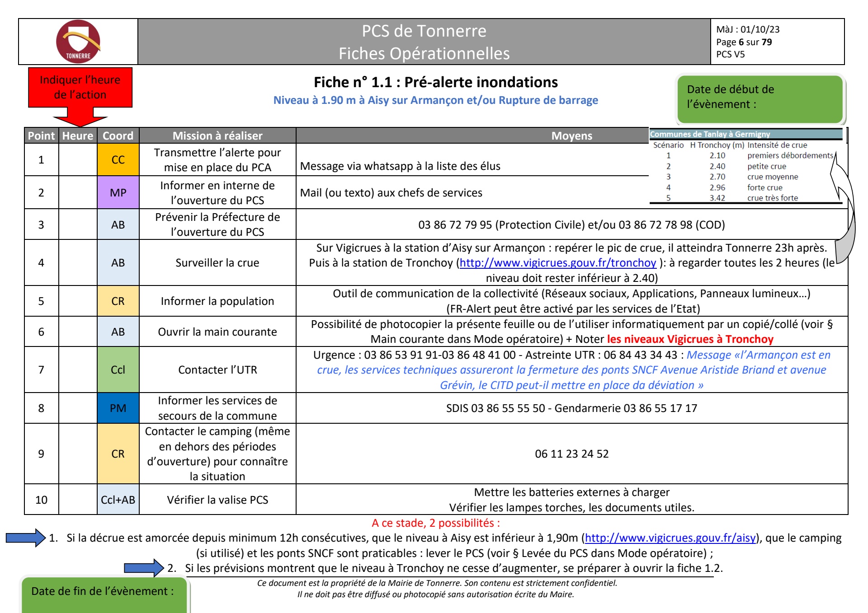This screenshot has width=868, height=613.
Task: Click the orange "CC" coordinator cell
Action: 118,160
